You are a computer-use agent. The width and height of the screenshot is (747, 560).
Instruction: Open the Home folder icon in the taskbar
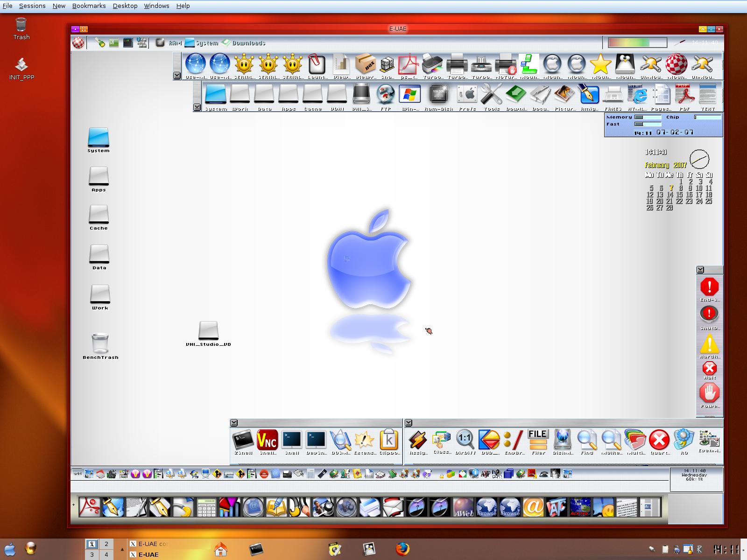tap(220, 549)
